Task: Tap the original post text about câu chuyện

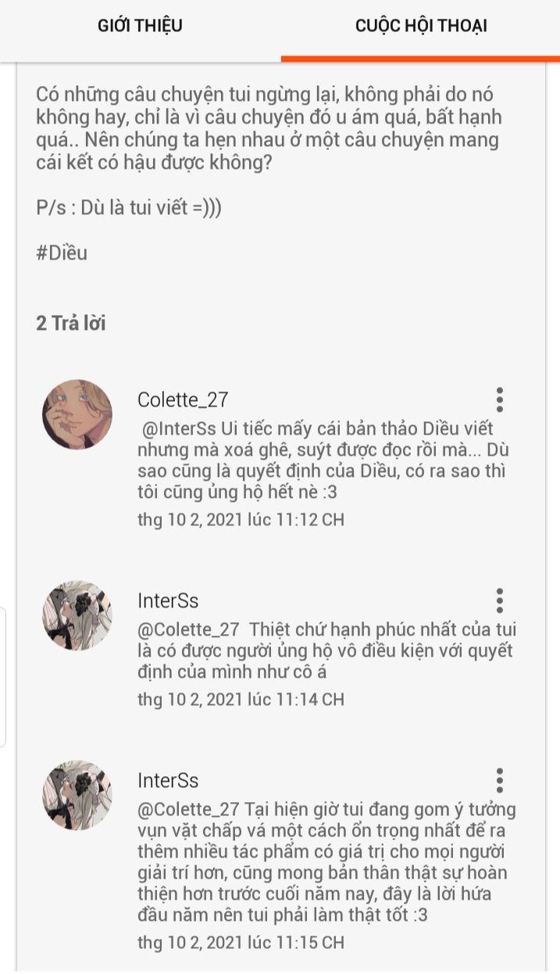Action: [x=269, y=129]
